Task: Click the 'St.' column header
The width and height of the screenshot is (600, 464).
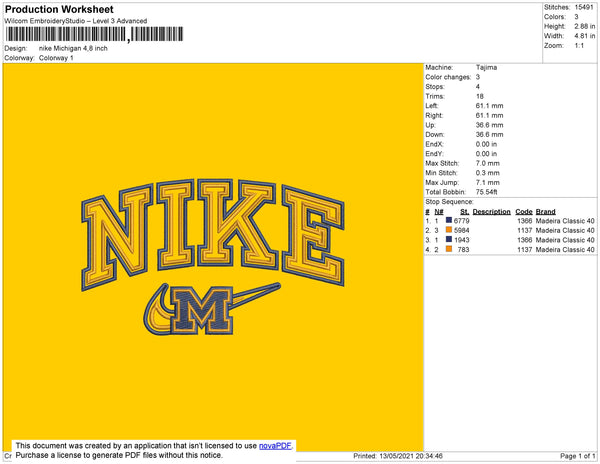Action: (x=465, y=212)
